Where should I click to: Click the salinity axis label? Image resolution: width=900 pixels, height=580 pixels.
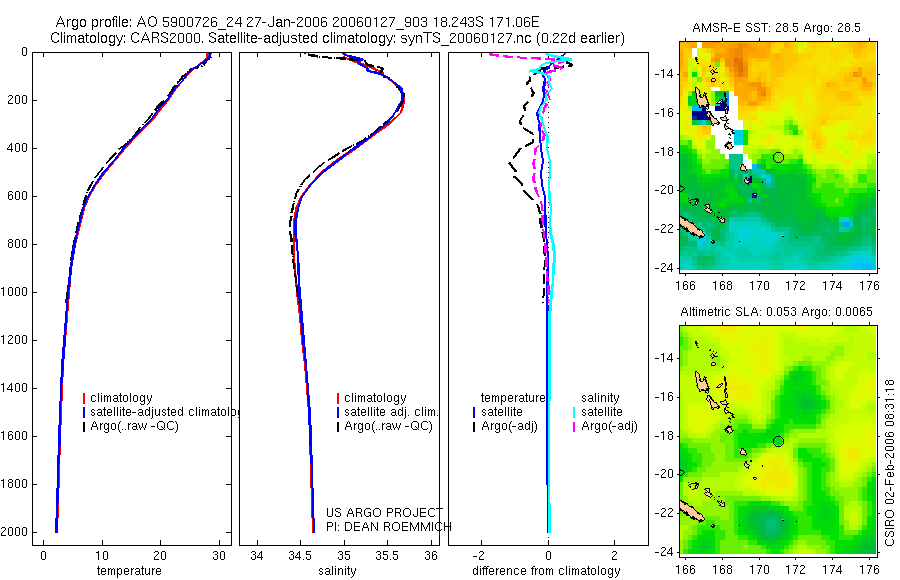click(x=337, y=571)
